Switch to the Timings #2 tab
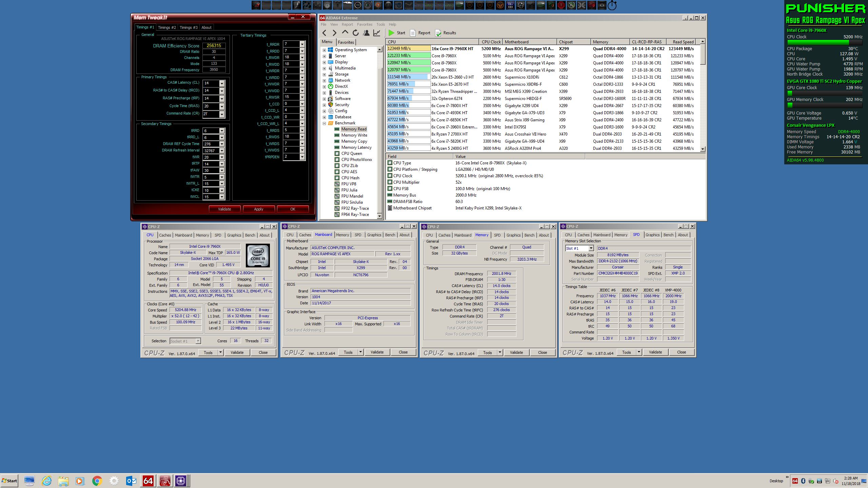 [167, 27]
